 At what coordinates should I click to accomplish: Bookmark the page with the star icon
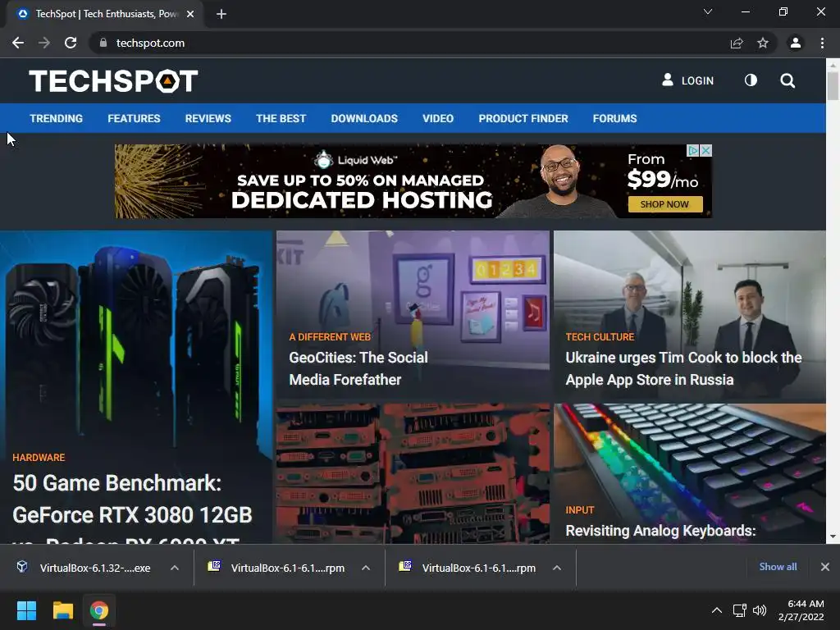point(763,43)
